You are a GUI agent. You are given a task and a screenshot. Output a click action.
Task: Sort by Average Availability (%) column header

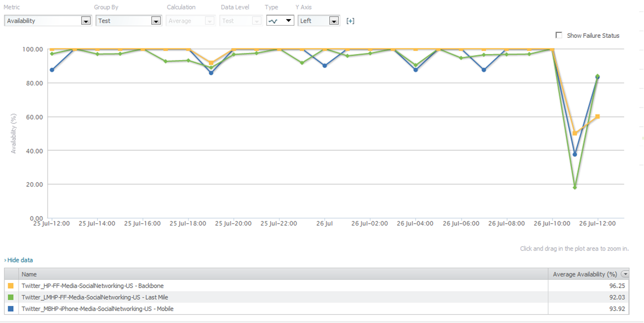[585, 274]
